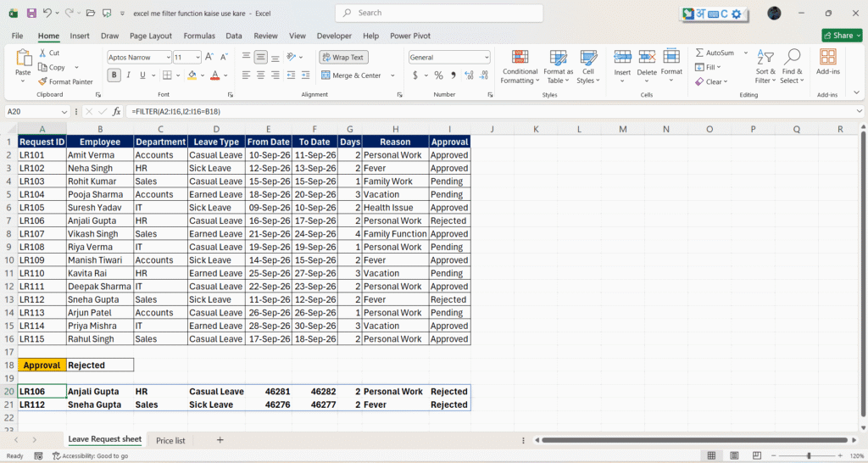This screenshot has height=463, width=868.
Task: Click the Copy button
Action: point(52,67)
